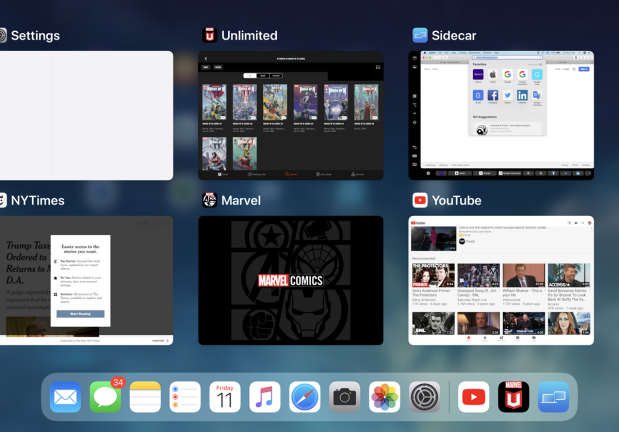The height and width of the screenshot is (432, 619).
Task: Open the YouTube icon in the dock
Action: pos(474,397)
